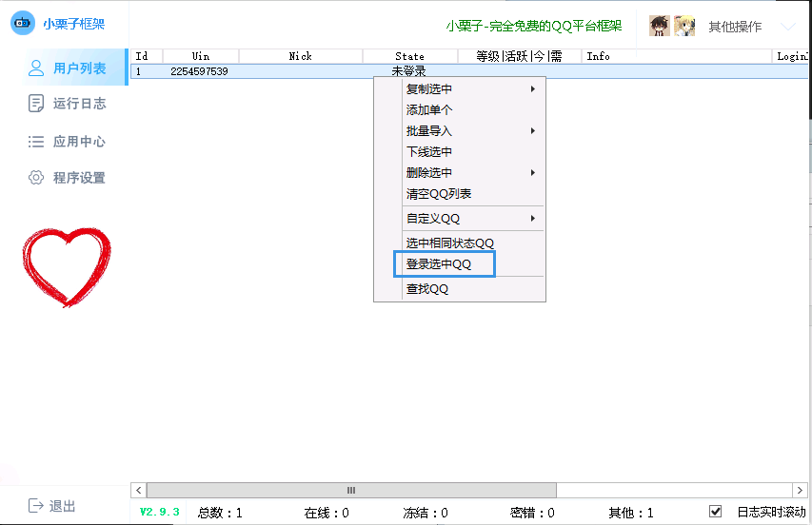Click the 在线：0 status entry
Screen dimensions: 812x525
coord(327,513)
